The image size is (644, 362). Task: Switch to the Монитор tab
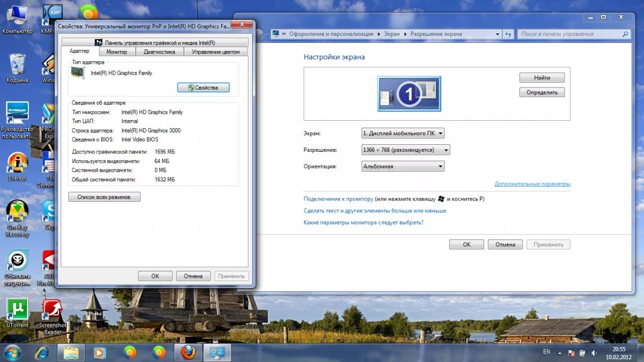116,52
